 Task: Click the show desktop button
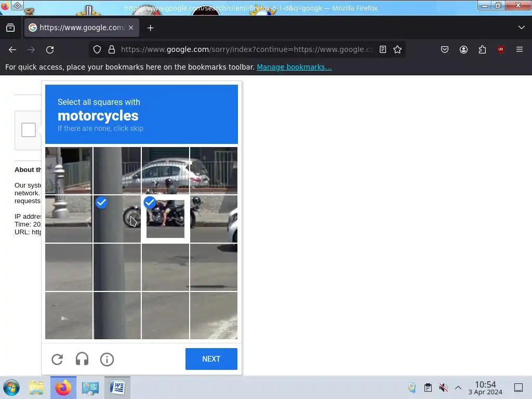pos(518,388)
